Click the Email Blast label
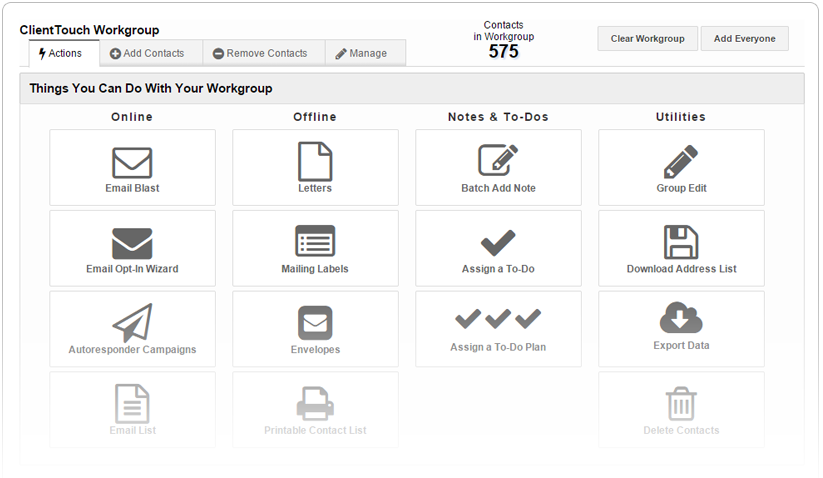Viewport: 823px width, 478px height. (132, 188)
